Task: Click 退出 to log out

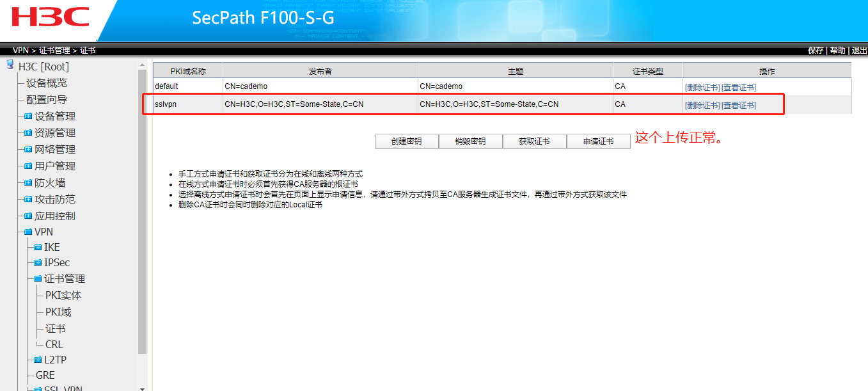Action: (860, 51)
